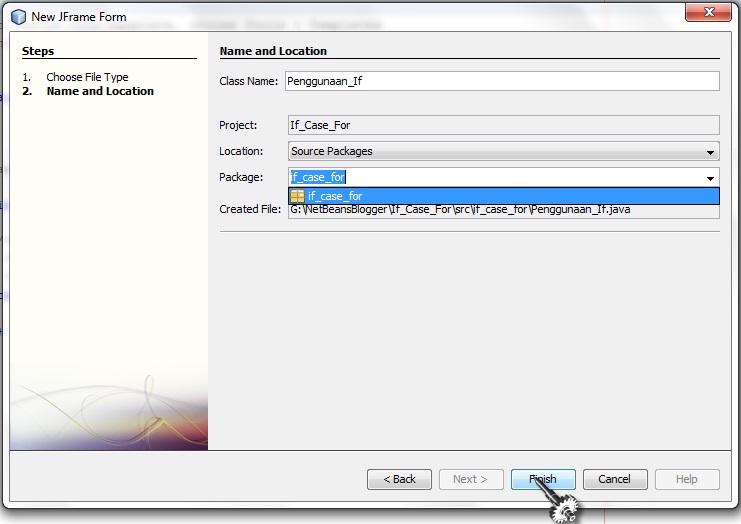Open the Location dropdown arrow
The image size is (741, 524).
710,152
